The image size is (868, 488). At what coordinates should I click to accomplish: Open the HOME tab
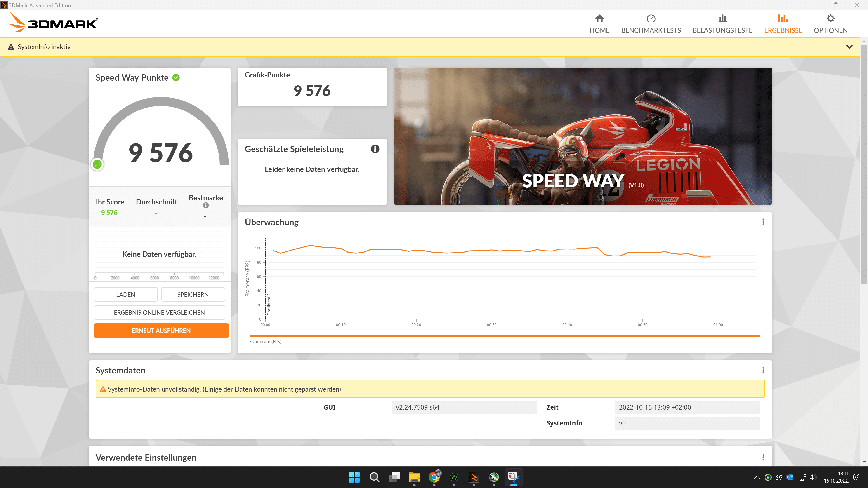click(599, 24)
